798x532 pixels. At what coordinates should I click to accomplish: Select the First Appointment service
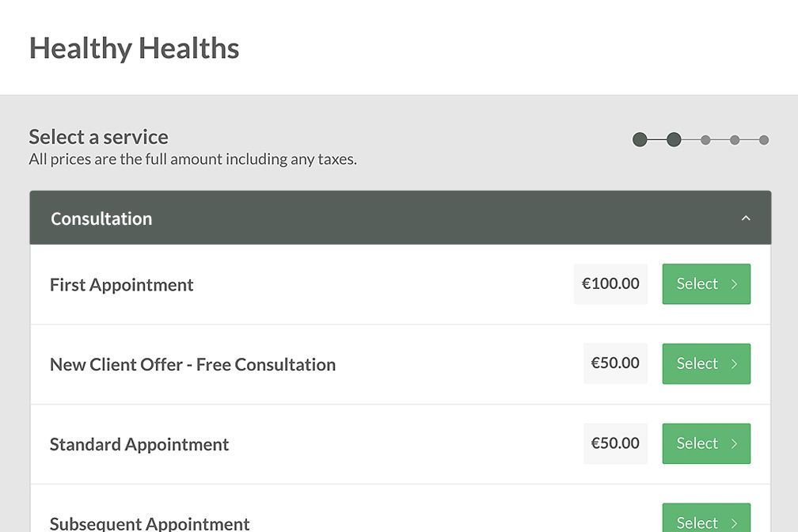(706, 284)
